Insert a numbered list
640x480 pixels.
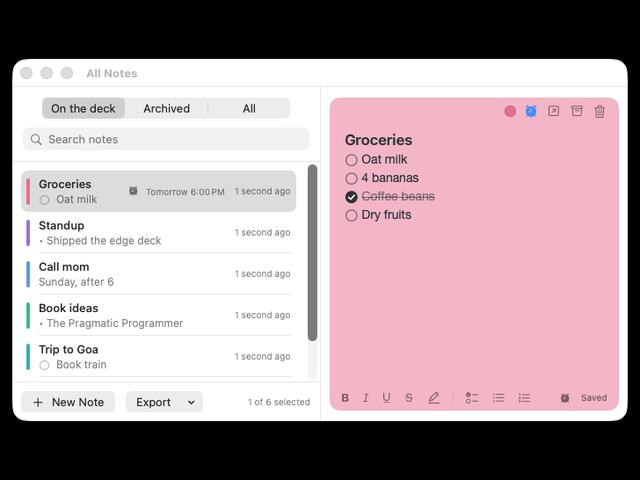[x=524, y=398]
